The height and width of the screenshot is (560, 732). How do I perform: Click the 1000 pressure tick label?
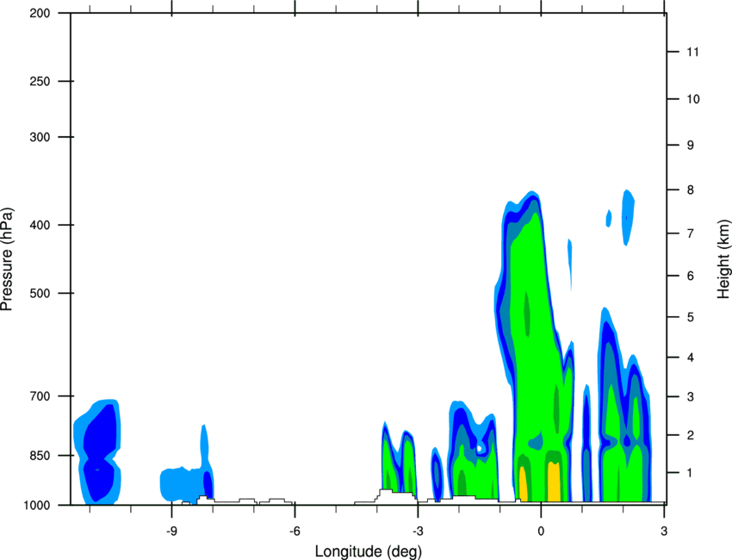[37, 505]
